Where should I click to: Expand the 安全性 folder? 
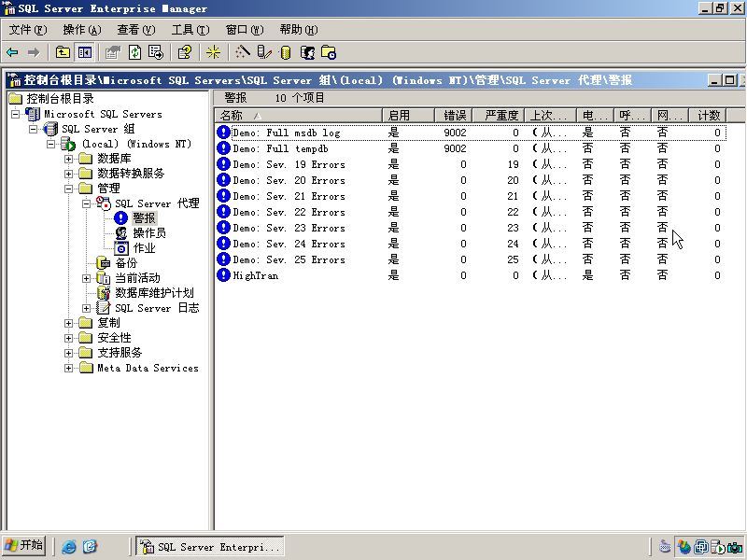[x=68, y=338]
